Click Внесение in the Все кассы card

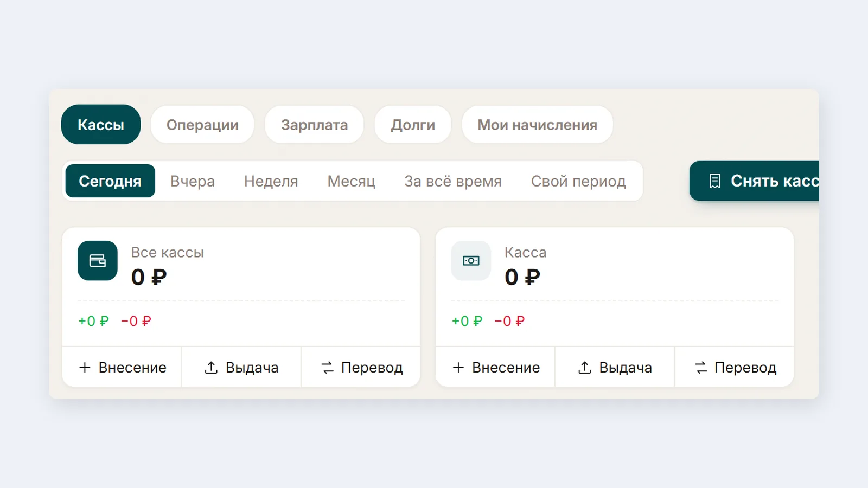[122, 368]
